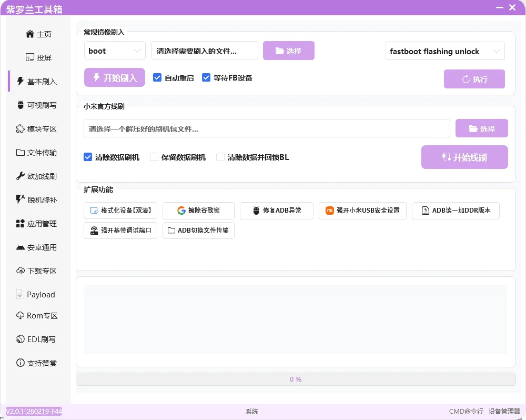Click the bug icon on 修复ADB异常
Image resolution: width=526 pixels, height=420 pixels.
coord(256,211)
